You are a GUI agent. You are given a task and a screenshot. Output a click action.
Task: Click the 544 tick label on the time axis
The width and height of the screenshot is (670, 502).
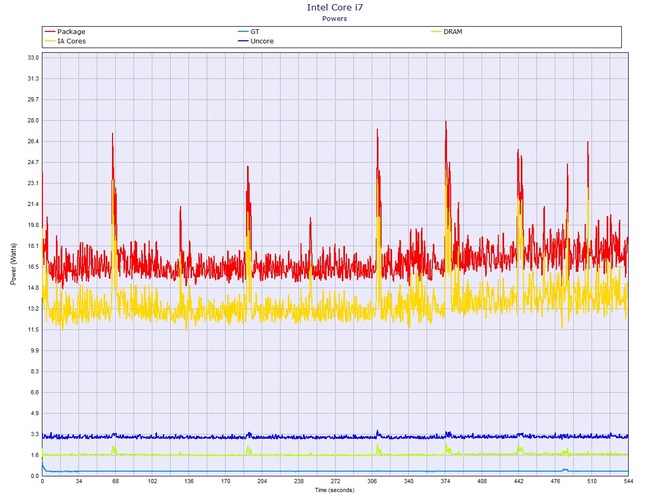click(x=629, y=481)
